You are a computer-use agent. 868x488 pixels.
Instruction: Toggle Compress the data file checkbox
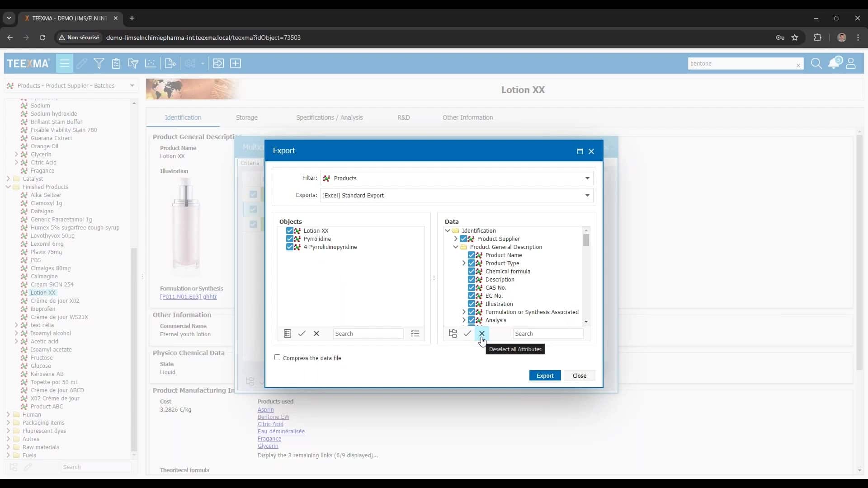[x=278, y=357]
